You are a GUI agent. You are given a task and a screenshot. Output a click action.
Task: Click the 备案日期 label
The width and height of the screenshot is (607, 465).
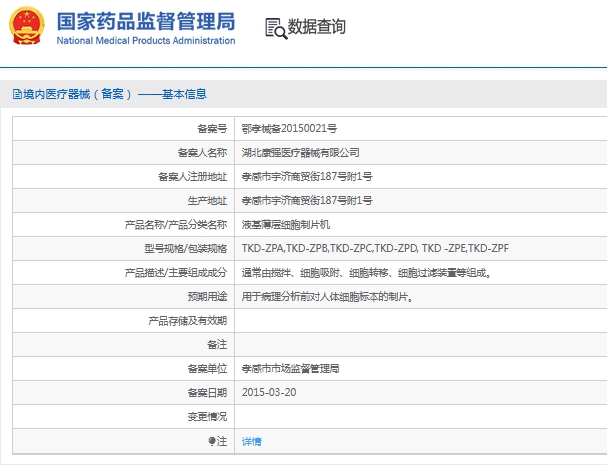(207, 393)
